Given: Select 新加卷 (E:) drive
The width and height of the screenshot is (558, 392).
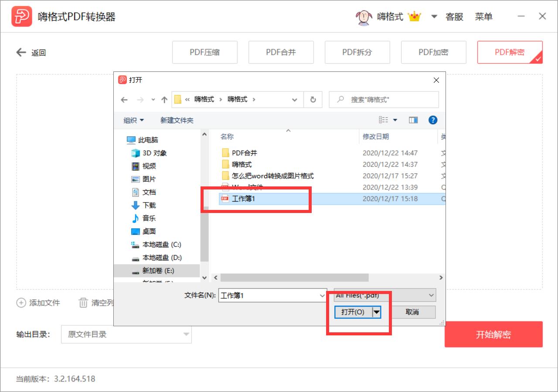Looking at the screenshot, I should tap(158, 270).
